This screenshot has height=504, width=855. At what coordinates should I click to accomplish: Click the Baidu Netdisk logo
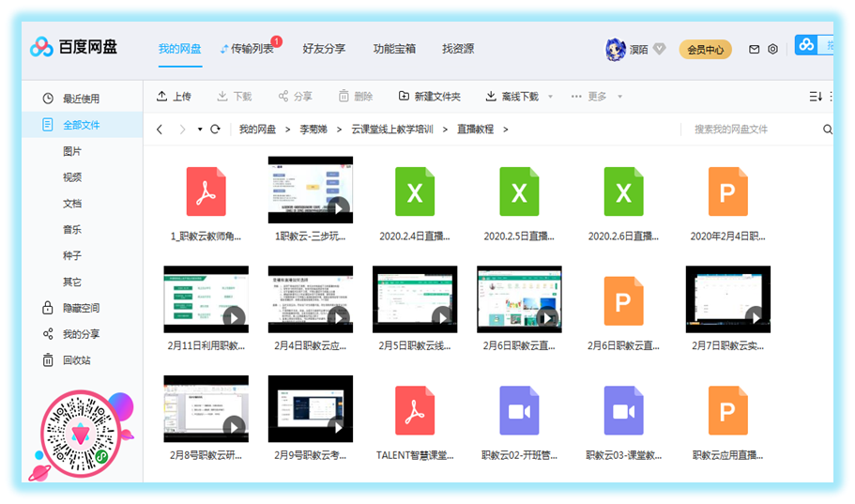click(x=73, y=48)
